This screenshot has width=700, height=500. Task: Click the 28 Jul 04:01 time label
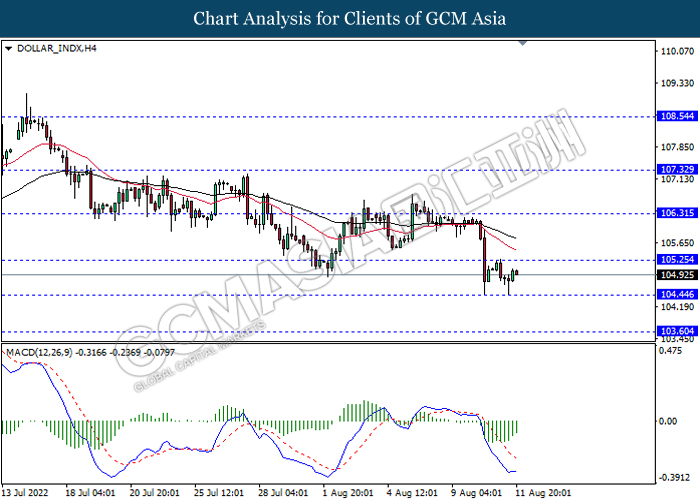(283, 493)
